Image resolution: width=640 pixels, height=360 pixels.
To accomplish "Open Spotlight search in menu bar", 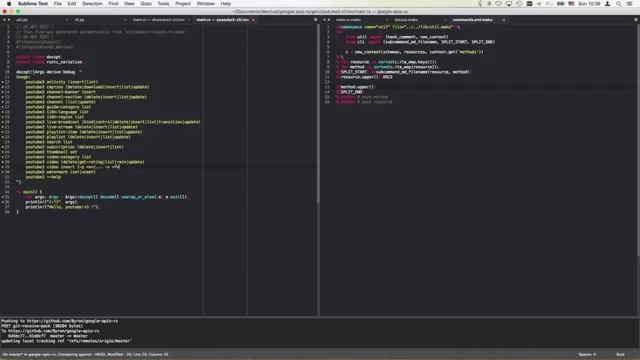I will pyautogui.click(x=619, y=4).
